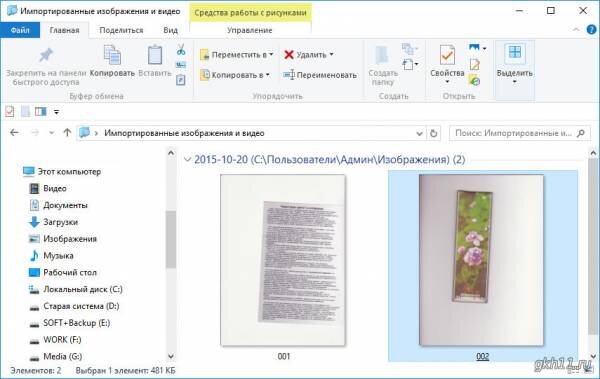
Task: Open the Переместить в dropdown
Action: (x=236, y=55)
